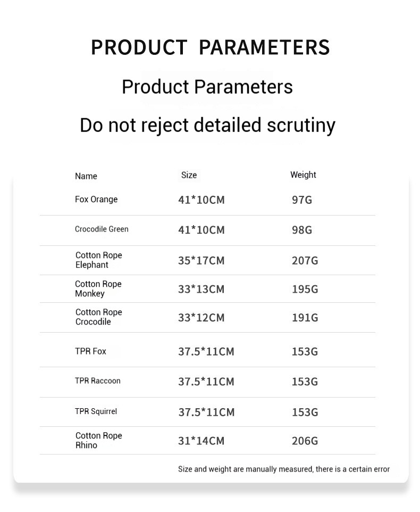Click the Crocodile Green product name
This screenshot has height=512, width=420.
(x=102, y=229)
